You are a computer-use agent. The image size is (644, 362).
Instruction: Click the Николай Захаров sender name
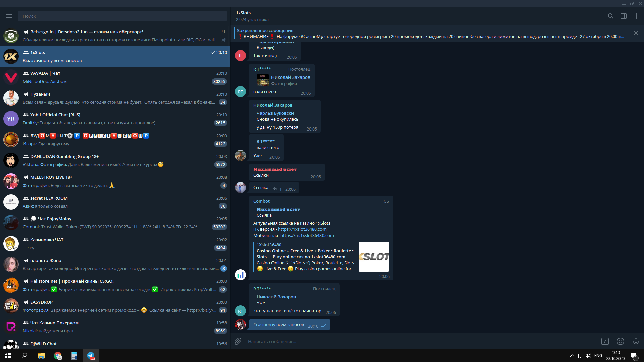[273, 105]
